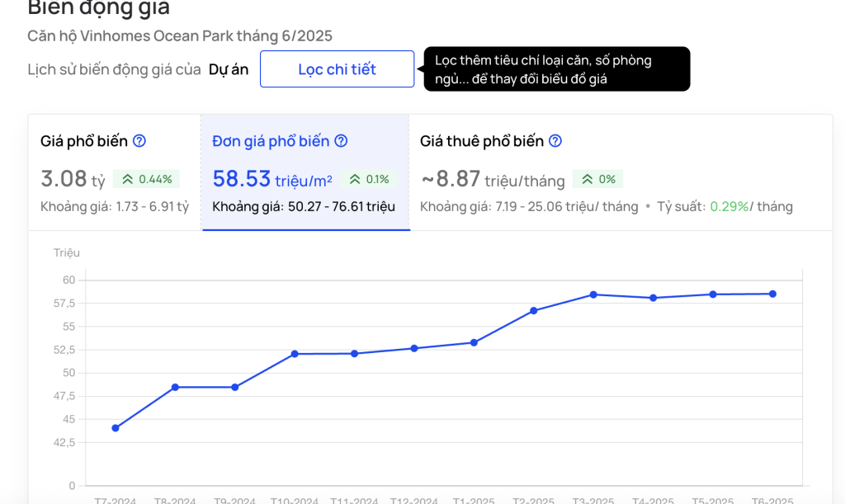Select the T1-2025 data point on the chart
The height and width of the screenshot is (504, 845).
tap(474, 342)
